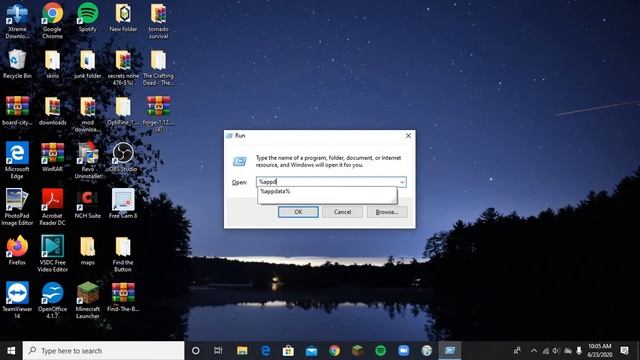This screenshot has height=360, width=640.
Task: Select The Crafting Dead folder icon
Action: 158,67
